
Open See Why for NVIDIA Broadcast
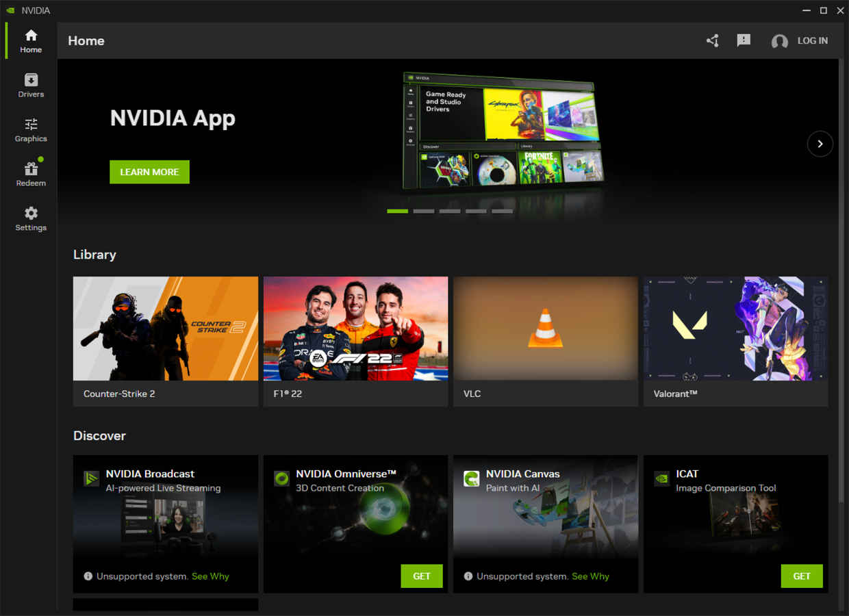(x=210, y=576)
